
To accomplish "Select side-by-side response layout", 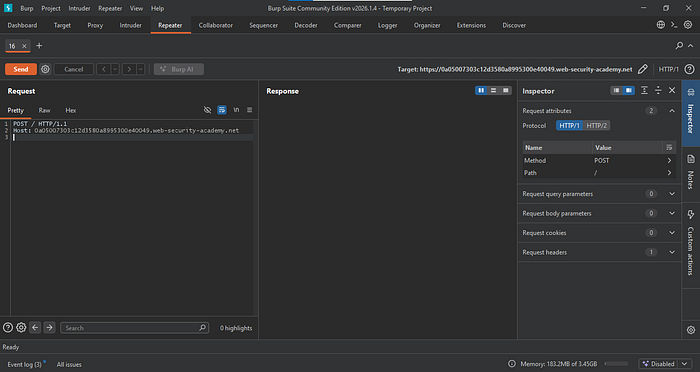I will tap(481, 91).
